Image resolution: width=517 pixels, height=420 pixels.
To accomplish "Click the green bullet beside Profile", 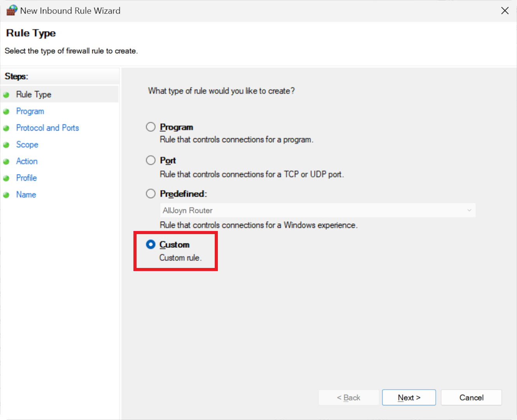I will pos(6,178).
